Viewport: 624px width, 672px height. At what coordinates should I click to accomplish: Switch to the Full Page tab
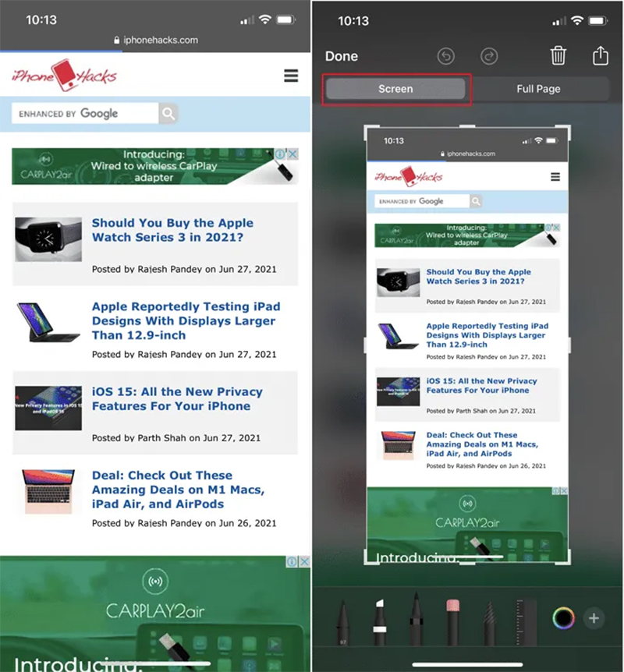point(538,89)
